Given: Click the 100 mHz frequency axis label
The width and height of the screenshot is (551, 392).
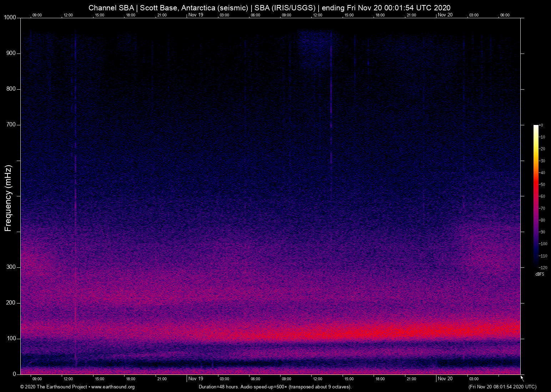Looking at the screenshot, I should click(11, 338).
